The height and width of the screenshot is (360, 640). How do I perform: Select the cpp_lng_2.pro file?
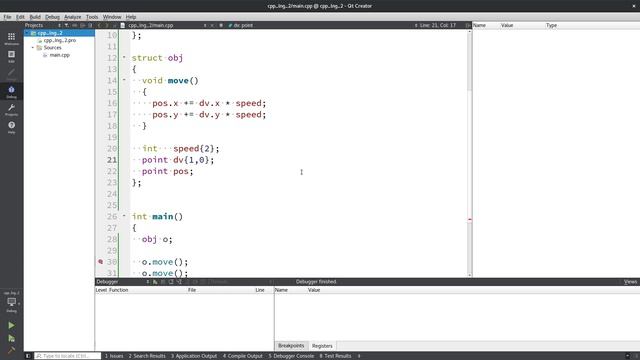point(60,40)
